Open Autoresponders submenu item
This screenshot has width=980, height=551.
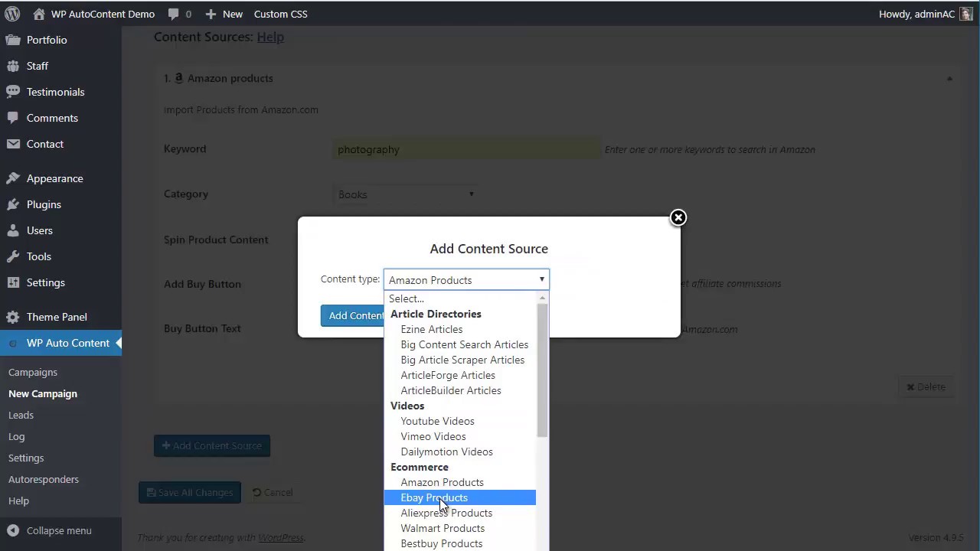coord(44,479)
